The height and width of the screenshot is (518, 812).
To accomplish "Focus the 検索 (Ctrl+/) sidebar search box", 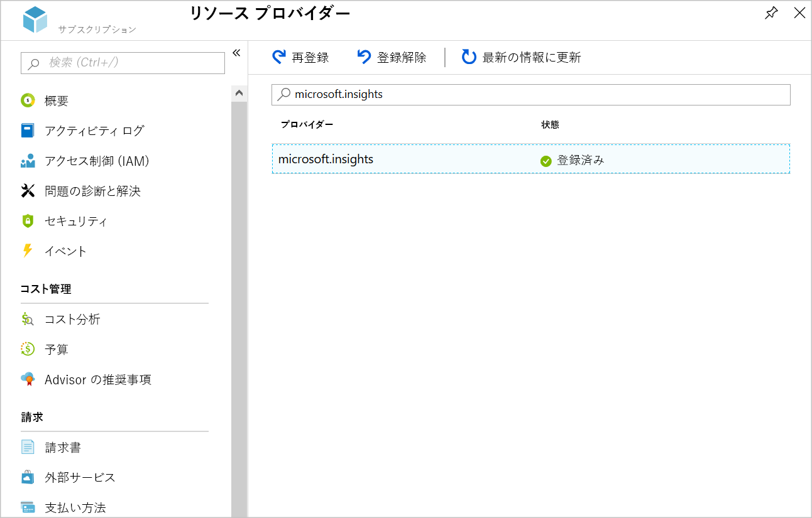I will tap(123, 63).
